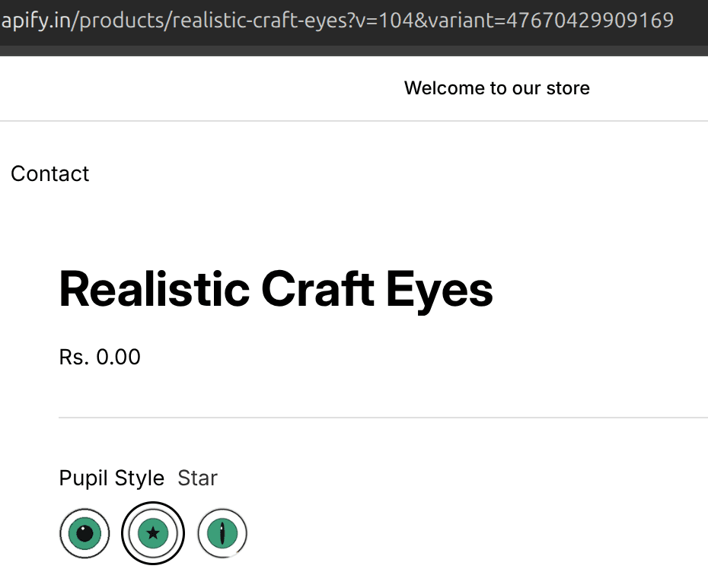Click the Welcome to our store announcement

(496, 88)
